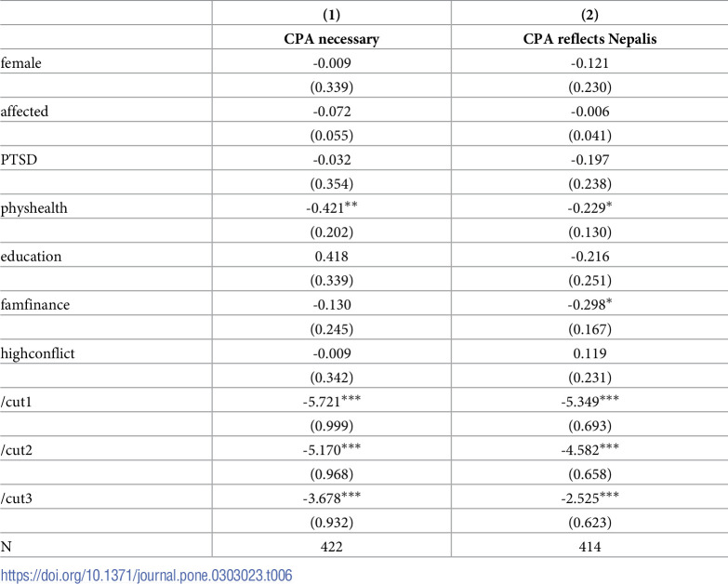
Task: Select the 'CPA reflects Nepalis' column header
Action: (x=589, y=38)
